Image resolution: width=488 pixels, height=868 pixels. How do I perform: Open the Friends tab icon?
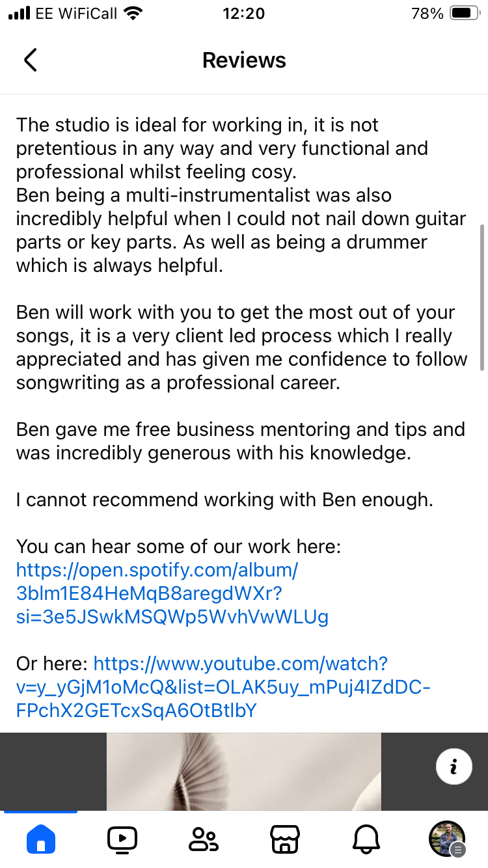204,839
